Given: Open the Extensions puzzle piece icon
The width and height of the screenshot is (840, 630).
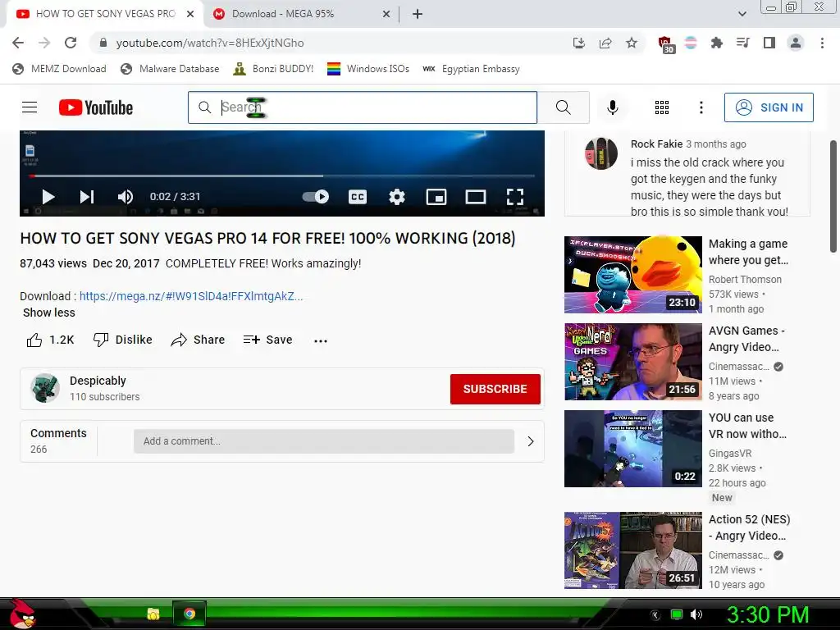Looking at the screenshot, I should click(716, 43).
